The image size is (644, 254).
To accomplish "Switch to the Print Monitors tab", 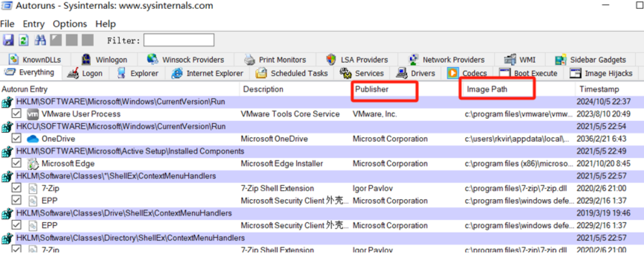I will 275,60.
